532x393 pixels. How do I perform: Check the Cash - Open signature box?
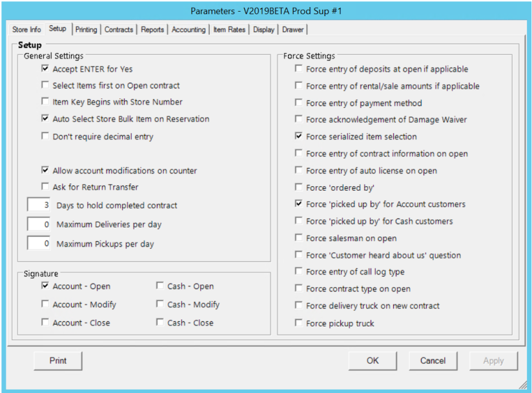pyautogui.click(x=160, y=286)
